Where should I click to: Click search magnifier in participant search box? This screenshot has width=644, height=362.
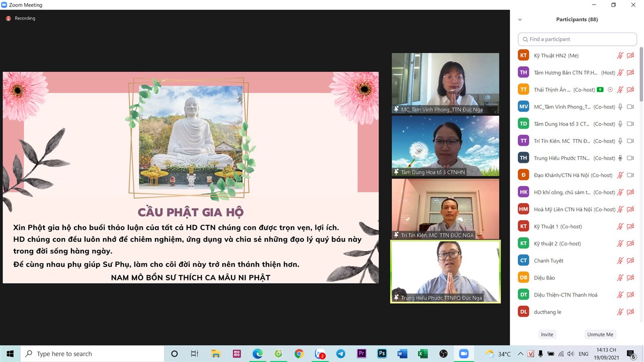[x=525, y=39]
